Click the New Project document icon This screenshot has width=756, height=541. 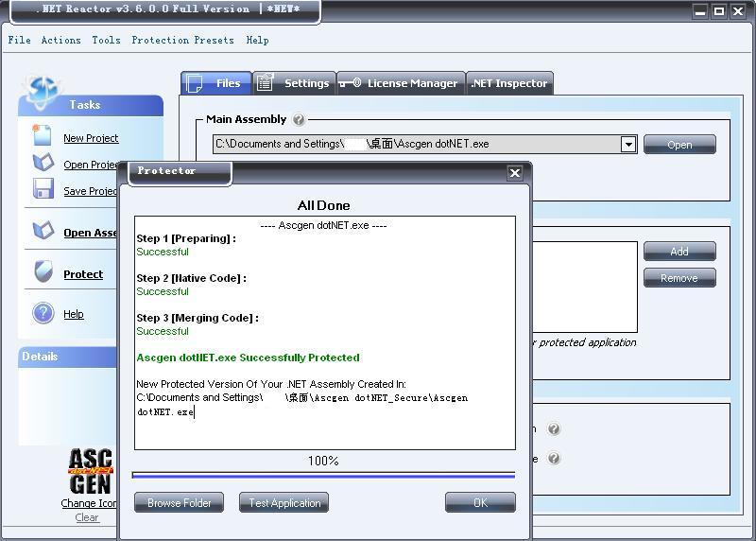[42, 135]
